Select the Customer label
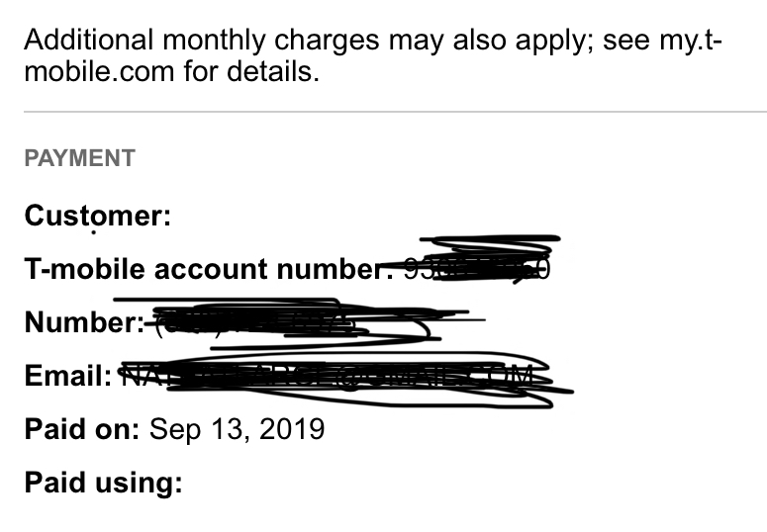This screenshot has width=767, height=532. coord(97,215)
